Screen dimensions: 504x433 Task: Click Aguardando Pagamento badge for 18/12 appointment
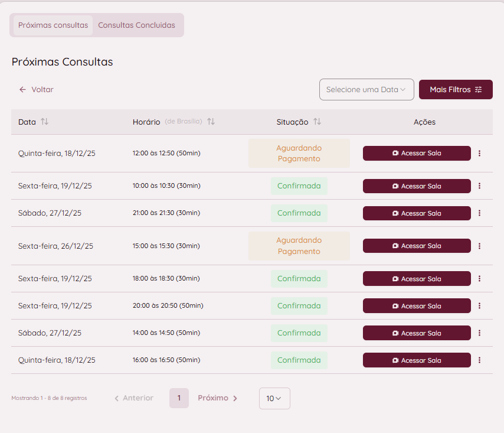299,154
